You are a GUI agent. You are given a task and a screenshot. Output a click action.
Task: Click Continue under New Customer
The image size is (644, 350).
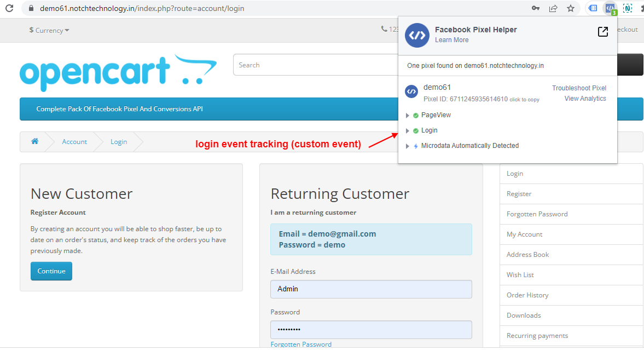(x=51, y=271)
